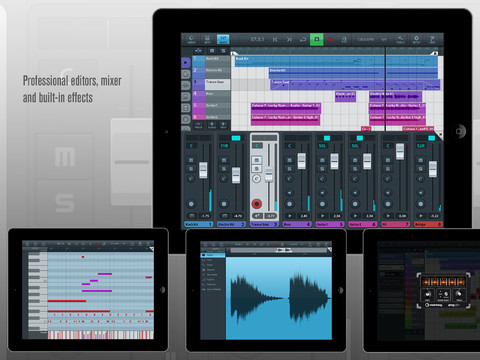Open the Media browser in top toolbar
The image size is (480, 360).
tap(192, 39)
